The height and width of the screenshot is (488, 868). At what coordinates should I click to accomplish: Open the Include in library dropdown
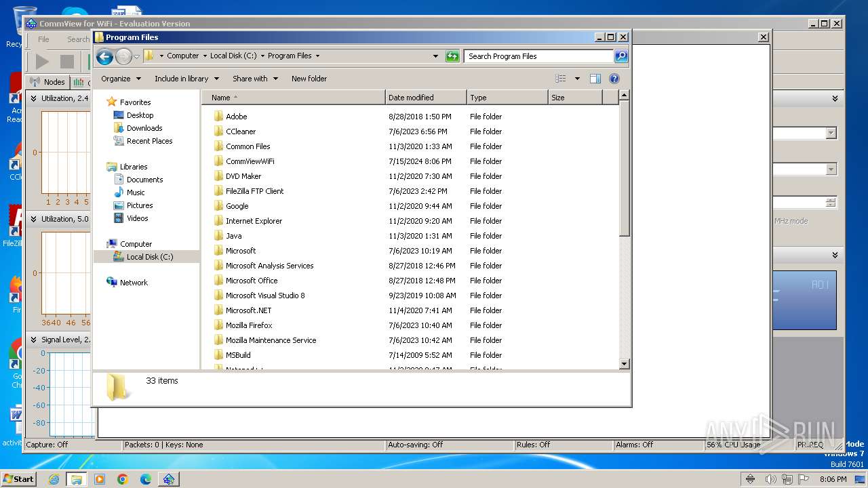[186, 79]
